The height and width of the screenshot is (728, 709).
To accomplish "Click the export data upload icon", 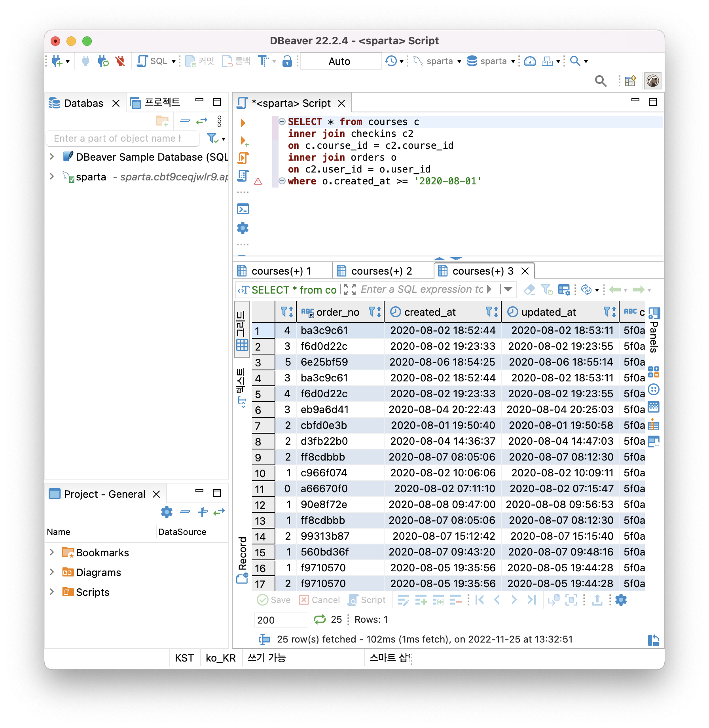I will 597,600.
